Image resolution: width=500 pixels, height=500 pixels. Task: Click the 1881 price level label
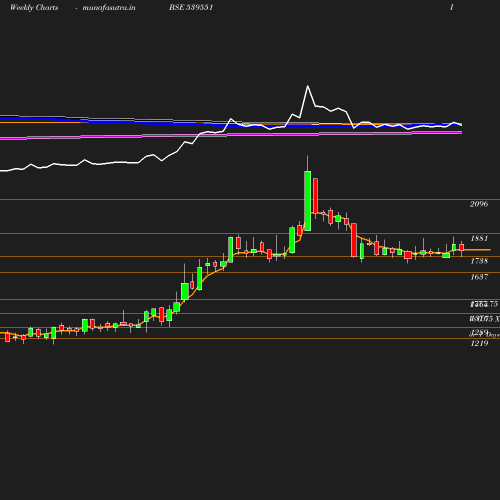pos(479,238)
